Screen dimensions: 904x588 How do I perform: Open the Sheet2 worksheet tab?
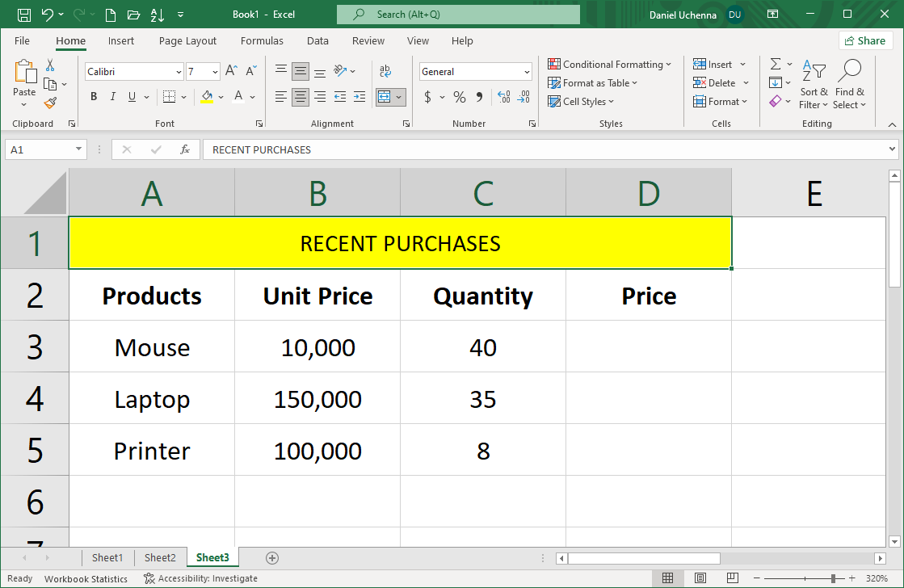159,557
